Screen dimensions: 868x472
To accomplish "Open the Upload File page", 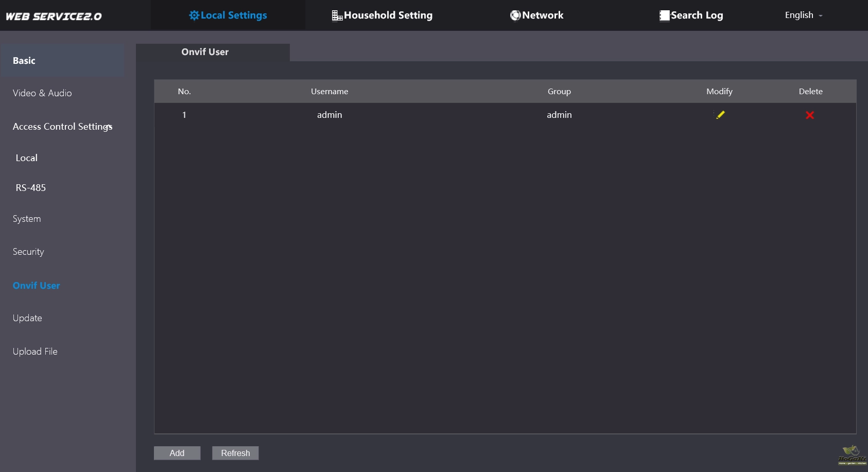I will [x=35, y=352].
